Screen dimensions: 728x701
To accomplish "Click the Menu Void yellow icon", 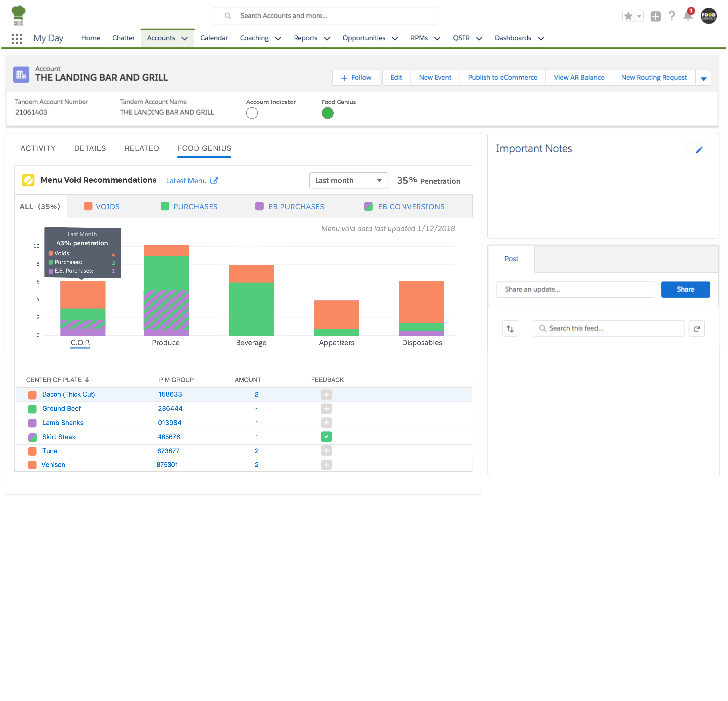I will click(x=28, y=180).
